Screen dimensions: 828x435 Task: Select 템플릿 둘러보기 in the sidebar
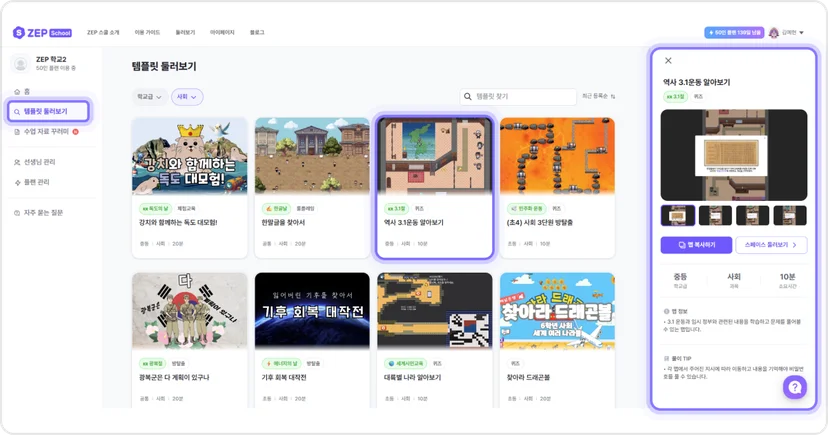click(x=48, y=112)
